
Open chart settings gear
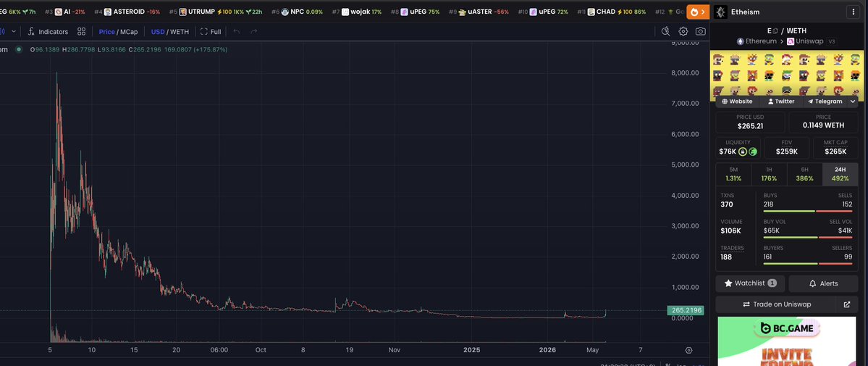pyautogui.click(x=683, y=32)
